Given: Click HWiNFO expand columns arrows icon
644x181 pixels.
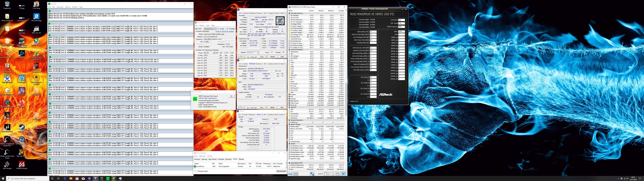Looking at the screenshot, I should [x=290, y=174].
